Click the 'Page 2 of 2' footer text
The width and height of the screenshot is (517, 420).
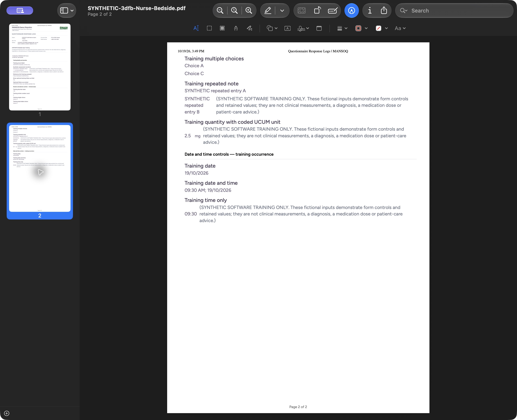298,407
